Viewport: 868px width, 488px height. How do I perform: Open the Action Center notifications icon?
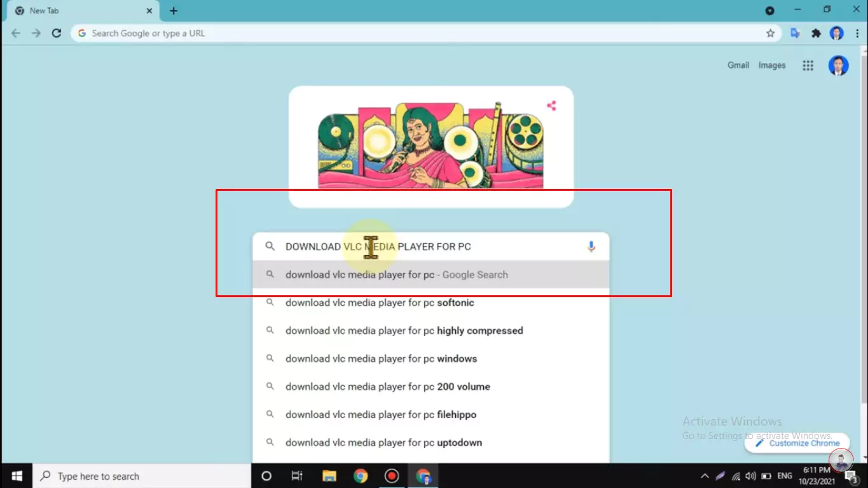click(x=852, y=476)
